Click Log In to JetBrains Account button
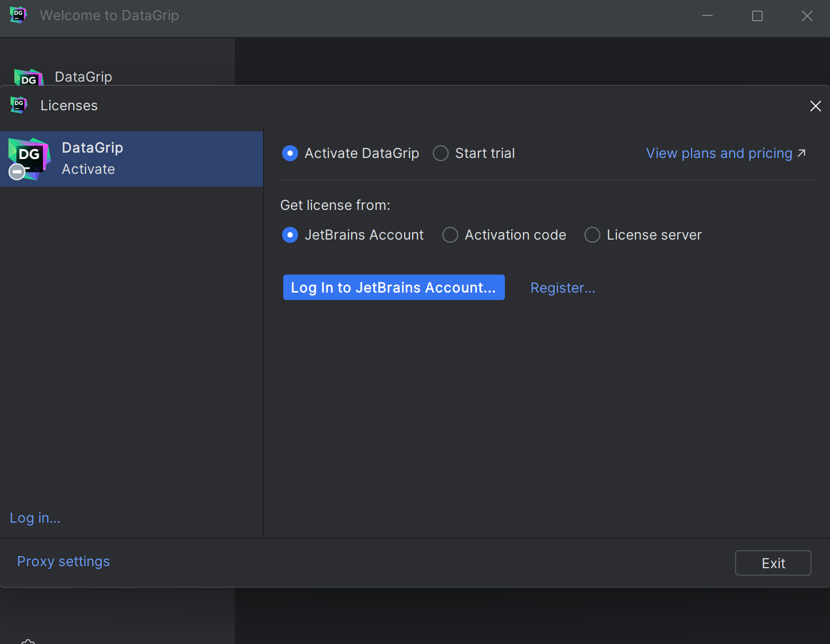830x644 pixels. point(394,287)
